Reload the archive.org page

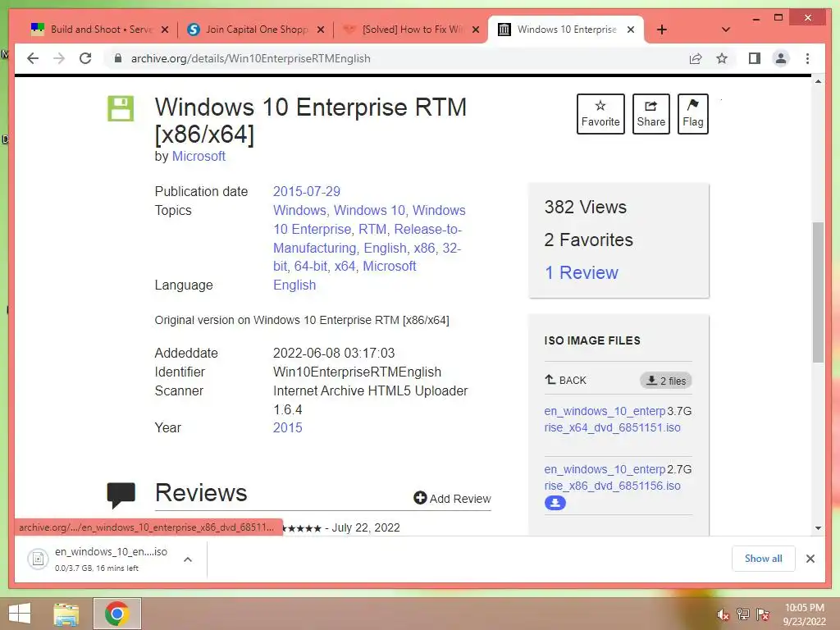(85, 58)
